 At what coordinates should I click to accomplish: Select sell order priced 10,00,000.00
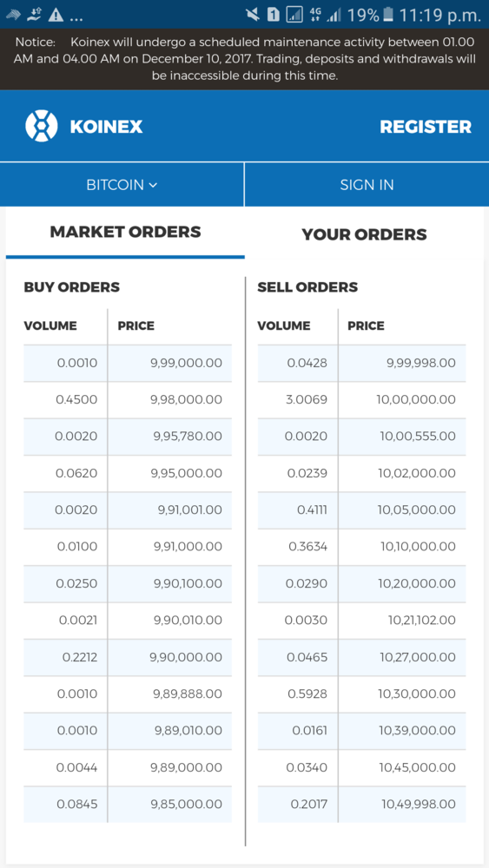(x=361, y=399)
